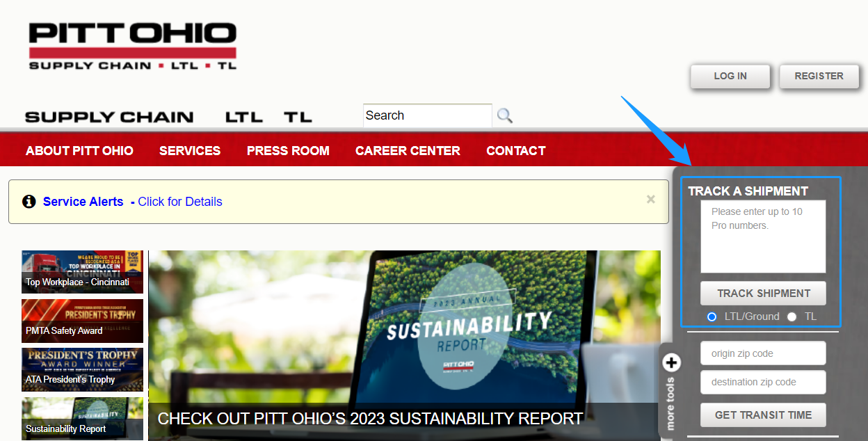
Task: Click the PITT OHIO logo
Action: click(x=133, y=46)
